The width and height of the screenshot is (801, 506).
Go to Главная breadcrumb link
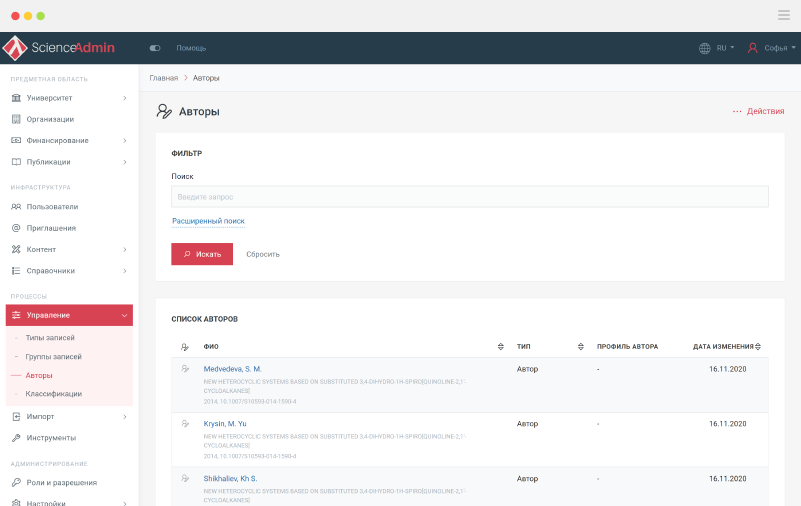point(163,78)
